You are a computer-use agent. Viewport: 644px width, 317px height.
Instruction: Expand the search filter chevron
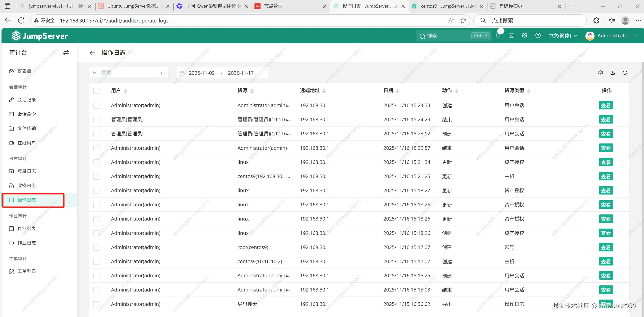[94, 73]
